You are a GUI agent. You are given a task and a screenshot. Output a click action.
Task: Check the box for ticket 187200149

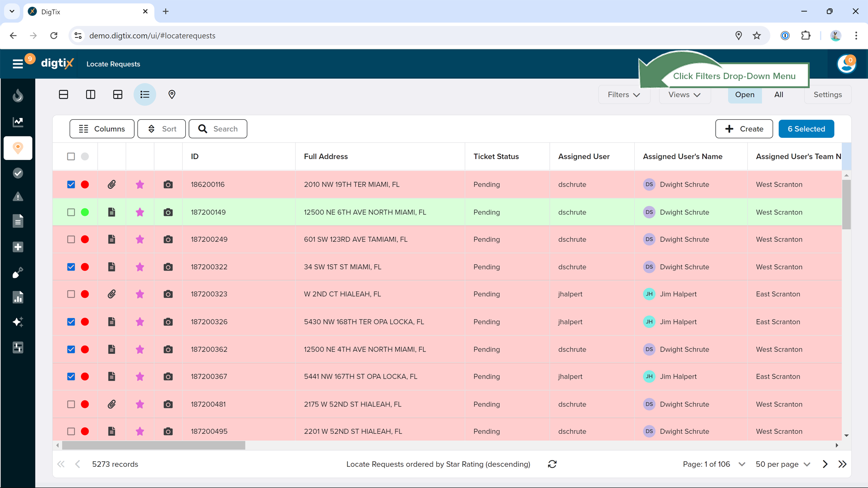(71, 212)
